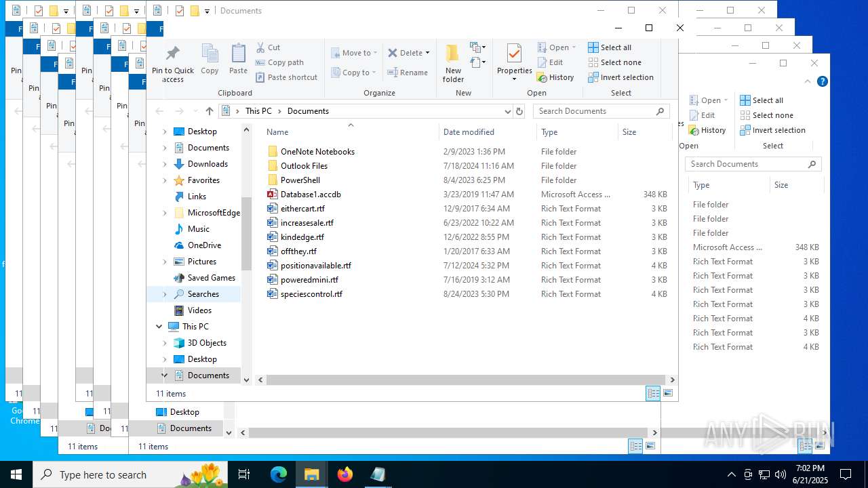Toggle the large icons view in the back window status bar

click(x=650, y=446)
